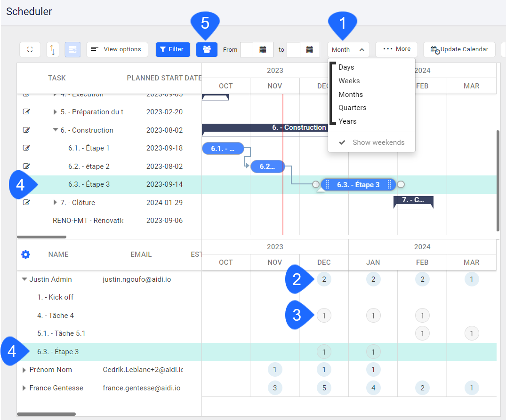The image size is (506, 420).
Task: Click the to date input field
Action: tap(293, 49)
